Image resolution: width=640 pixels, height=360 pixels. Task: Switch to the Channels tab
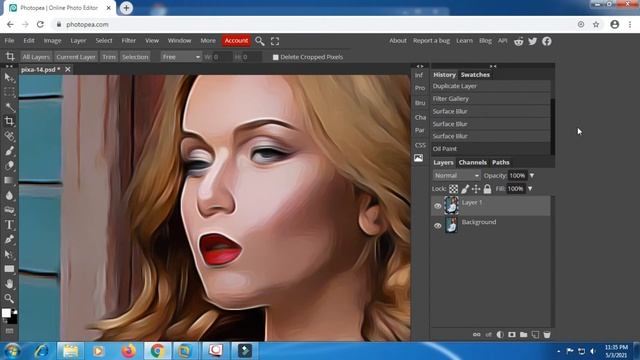(473, 162)
